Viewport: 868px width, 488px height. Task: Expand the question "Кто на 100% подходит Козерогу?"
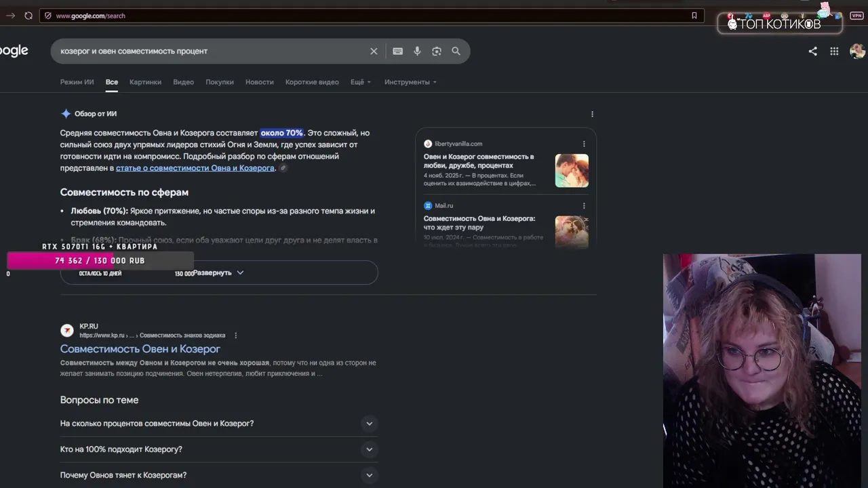(x=219, y=449)
